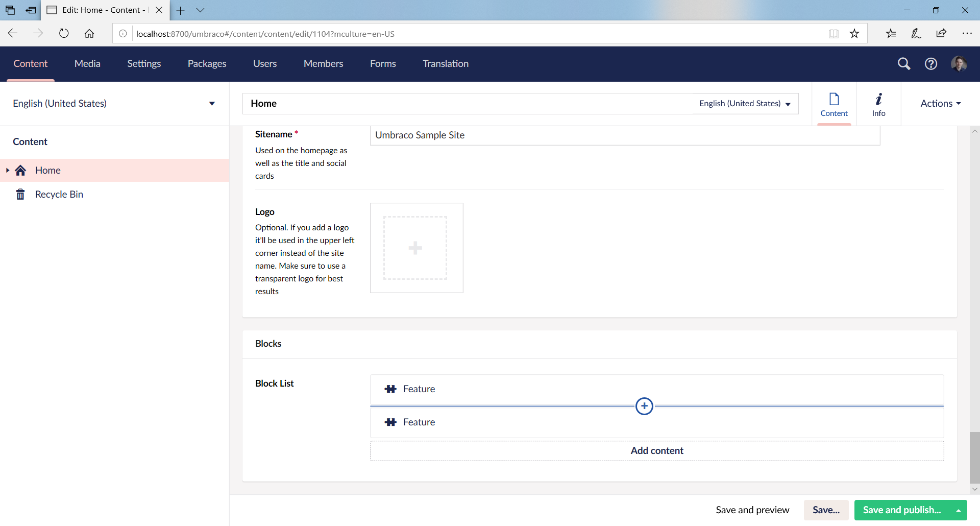
Task: Click the Add content button
Action: click(x=657, y=450)
